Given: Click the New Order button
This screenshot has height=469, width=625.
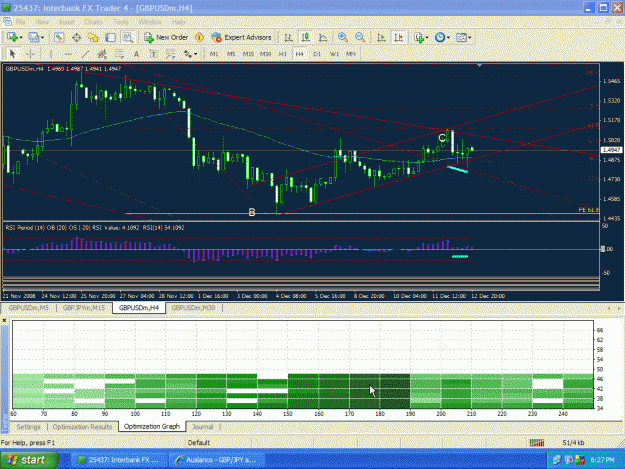Looking at the screenshot, I should 166,37.
